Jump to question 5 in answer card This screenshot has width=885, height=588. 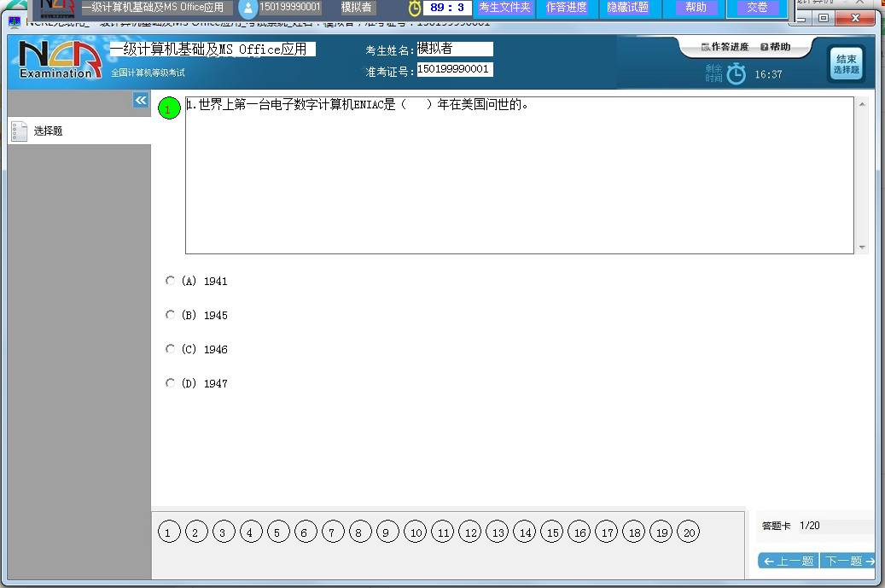pos(277,533)
